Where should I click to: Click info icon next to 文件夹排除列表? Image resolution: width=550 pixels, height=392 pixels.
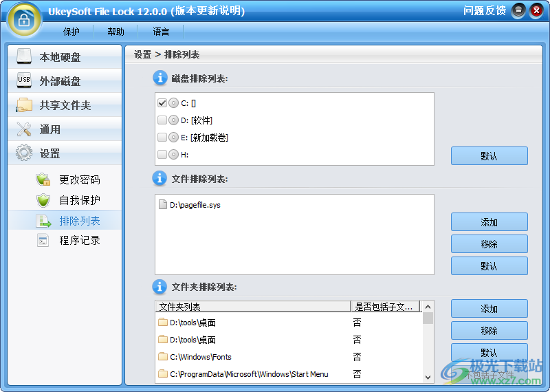click(x=159, y=287)
